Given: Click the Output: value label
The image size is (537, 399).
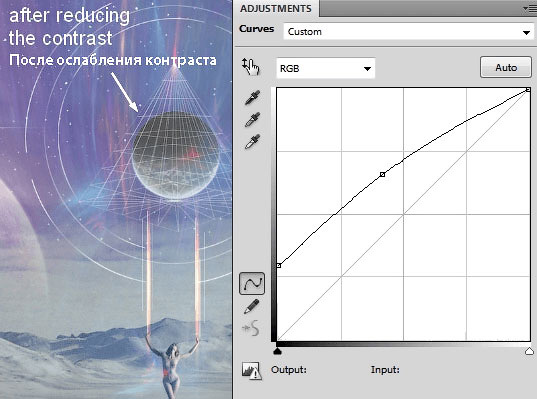Looking at the screenshot, I should pos(289,370).
